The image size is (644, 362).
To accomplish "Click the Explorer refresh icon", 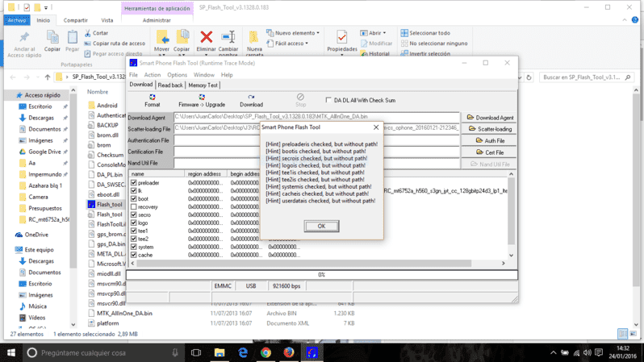I will pos(529,77).
